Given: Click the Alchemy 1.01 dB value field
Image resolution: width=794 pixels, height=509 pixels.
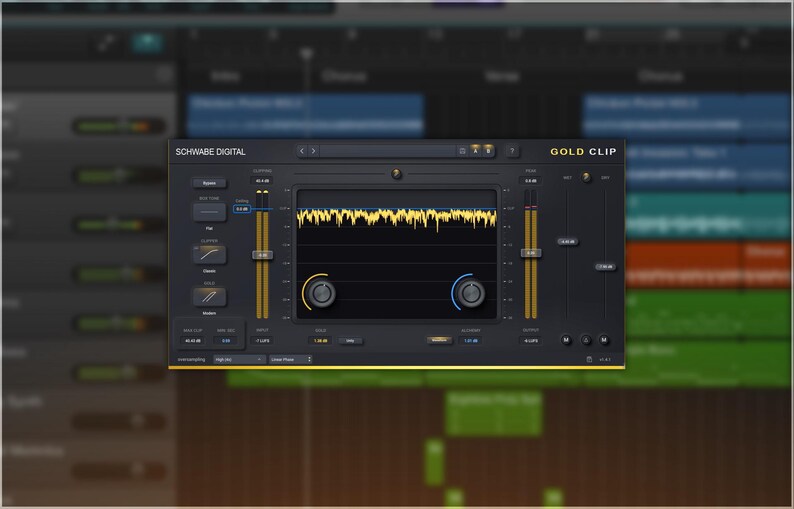Looking at the screenshot, I should click(471, 341).
